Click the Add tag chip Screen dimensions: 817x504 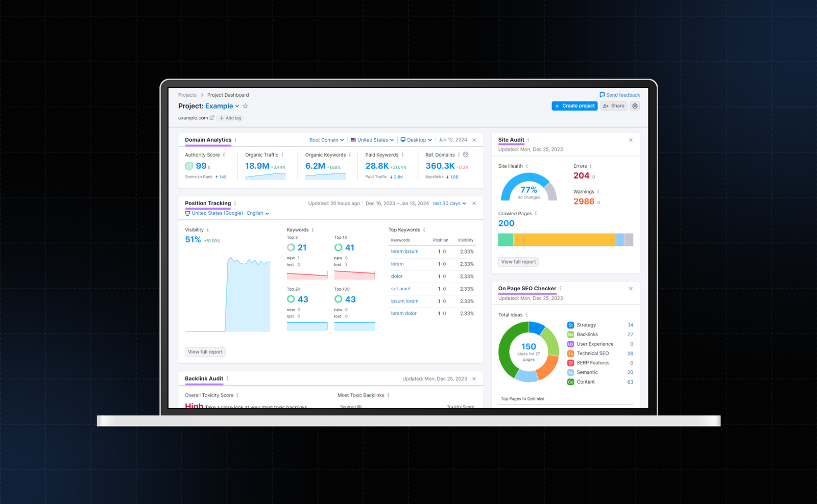pyautogui.click(x=231, y=118)
